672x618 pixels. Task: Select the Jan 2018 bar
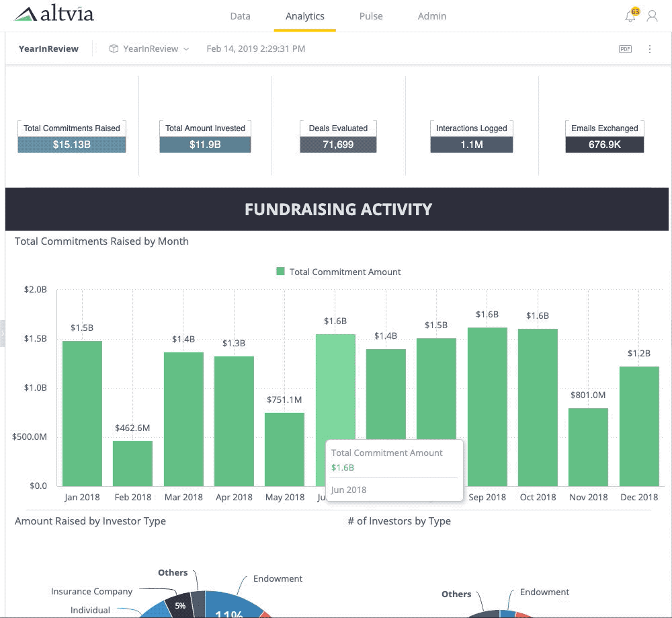click(x=82, y=414)
